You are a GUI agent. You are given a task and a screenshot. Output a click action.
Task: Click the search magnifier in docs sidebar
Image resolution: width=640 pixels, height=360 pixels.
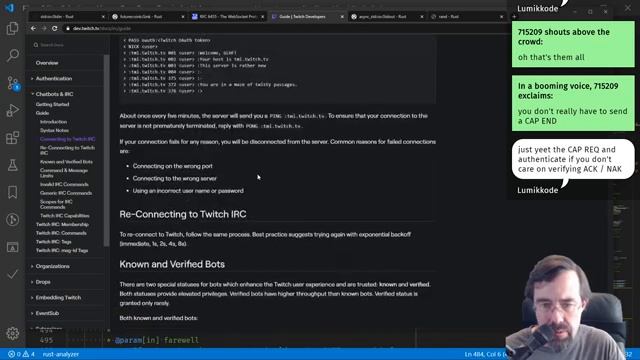(36, 45)
